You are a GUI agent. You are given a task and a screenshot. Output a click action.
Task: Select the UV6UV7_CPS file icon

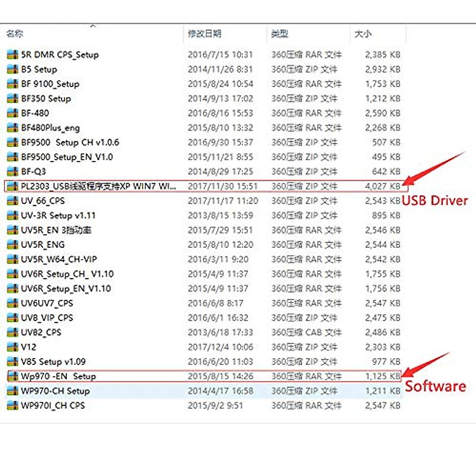coord(12,303)
